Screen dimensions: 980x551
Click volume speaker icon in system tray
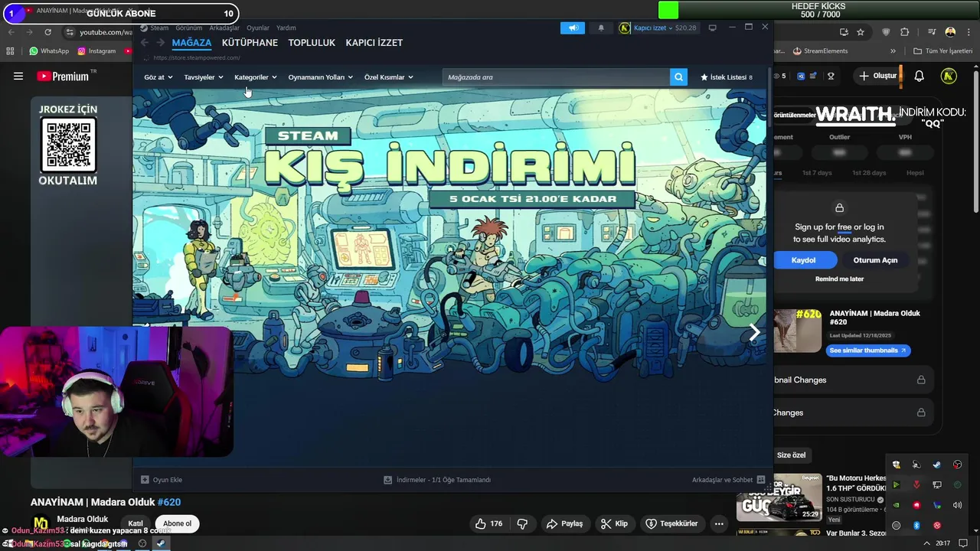957,505
